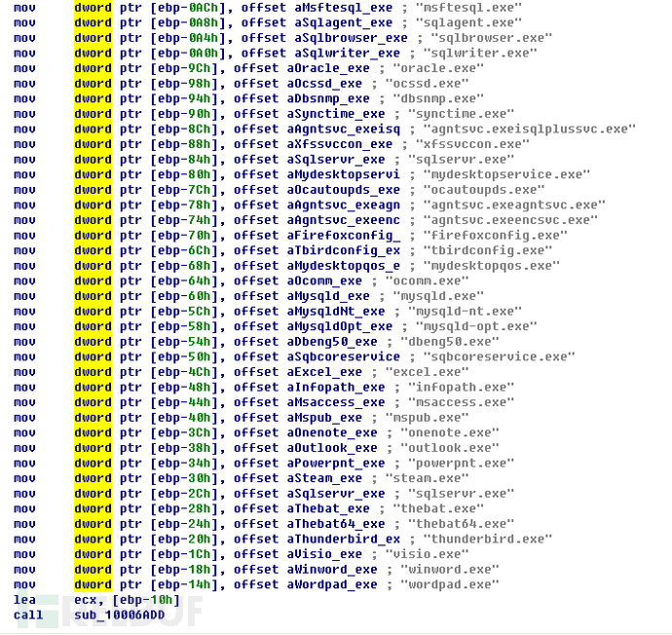672x635 pixels.
Task: Click the "outlook.exe" comment
Action: (x=450, y=448)
